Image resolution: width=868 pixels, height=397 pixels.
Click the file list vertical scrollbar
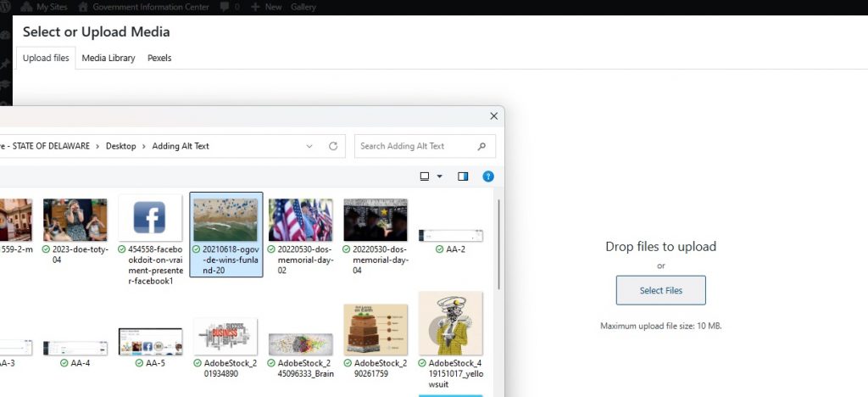coord(499,244)
